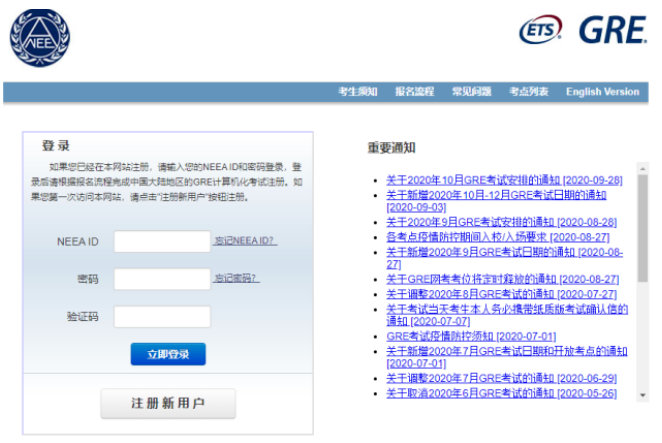Click the 注册新用户 register button
The width and height of the screenshot is (662, 443).
coord(168,403)
